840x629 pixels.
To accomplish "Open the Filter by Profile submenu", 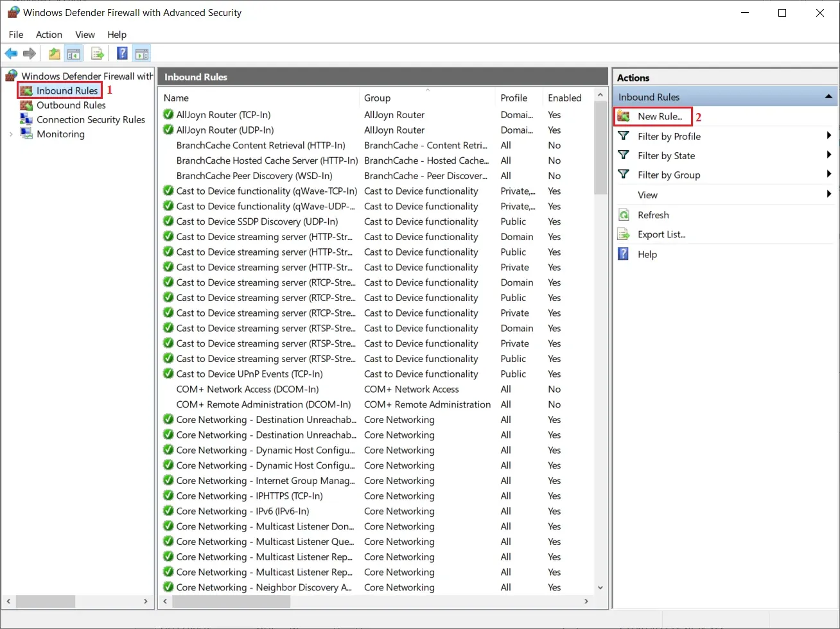I will point(669,136).
